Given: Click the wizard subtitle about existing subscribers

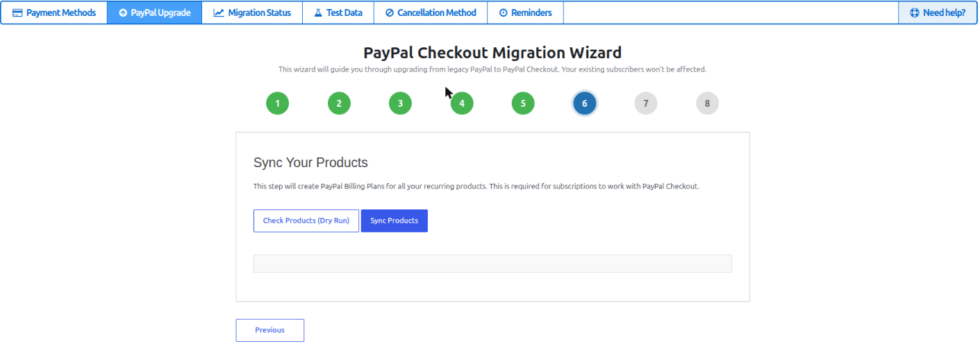Looking at the screenshot, I should point(492,69).
